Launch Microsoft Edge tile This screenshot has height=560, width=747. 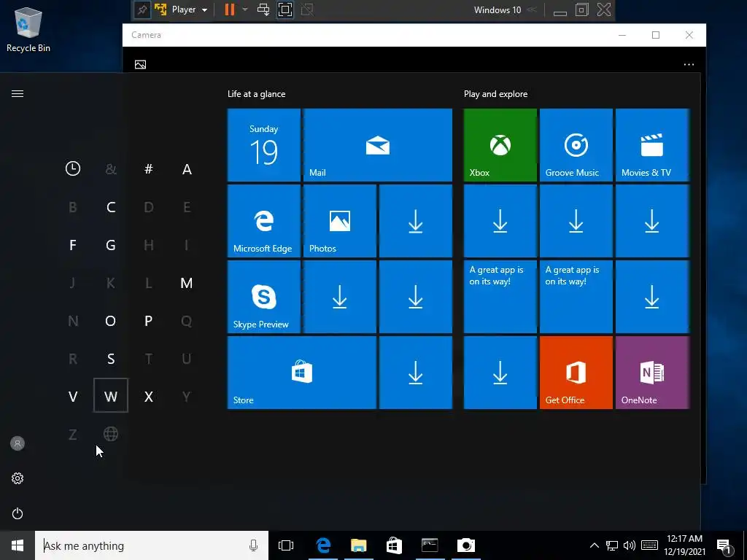(264, 221)
